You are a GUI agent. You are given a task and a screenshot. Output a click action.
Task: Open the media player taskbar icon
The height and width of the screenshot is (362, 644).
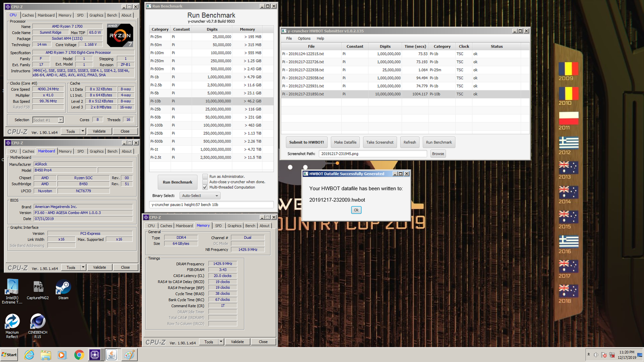[x=62, y=355]
